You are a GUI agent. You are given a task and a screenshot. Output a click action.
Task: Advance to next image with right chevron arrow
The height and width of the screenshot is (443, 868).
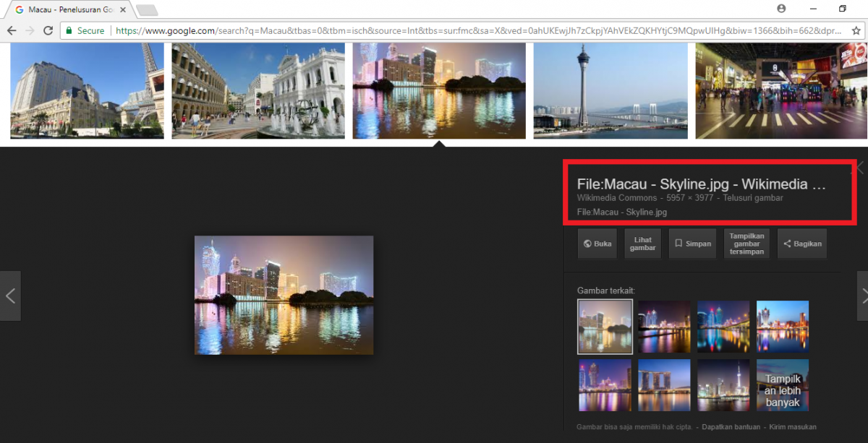pos(862,296)
